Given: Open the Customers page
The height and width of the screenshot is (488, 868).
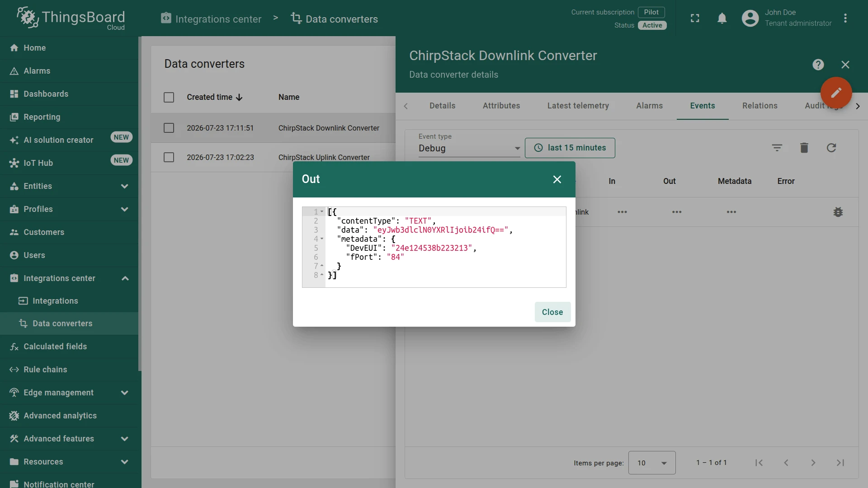Looking at the screenshot, I should [x=69, y=232].
